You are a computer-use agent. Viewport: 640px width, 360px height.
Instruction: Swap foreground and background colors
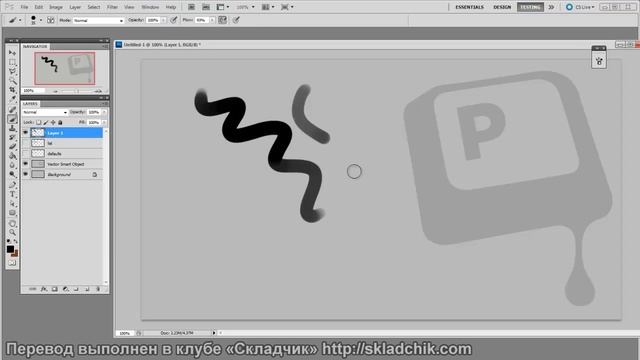pos(16,241)
